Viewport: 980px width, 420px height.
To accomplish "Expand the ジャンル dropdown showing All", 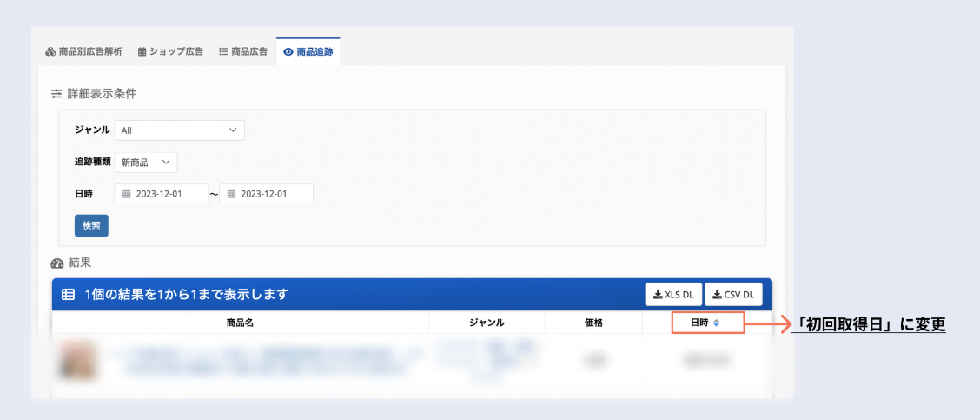I will (180, 130).
